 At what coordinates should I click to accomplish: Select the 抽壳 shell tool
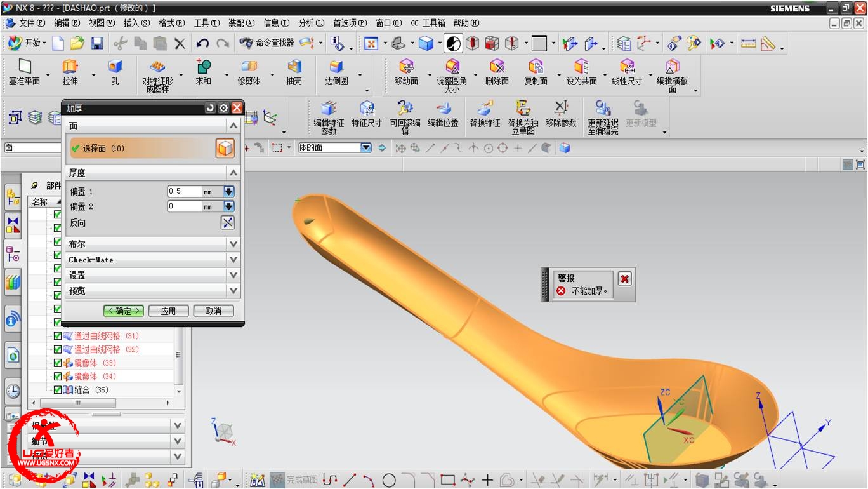[x=294, y=72]
